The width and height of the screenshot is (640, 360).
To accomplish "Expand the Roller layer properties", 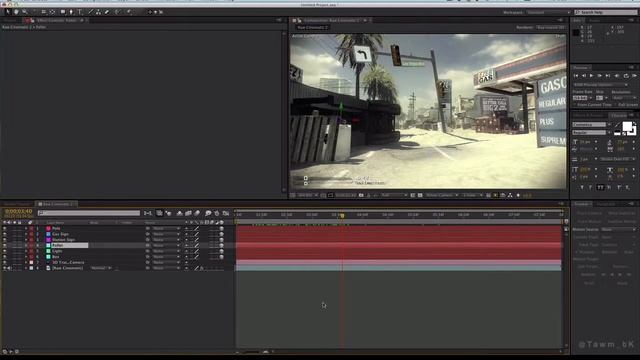I will (26, 246).
